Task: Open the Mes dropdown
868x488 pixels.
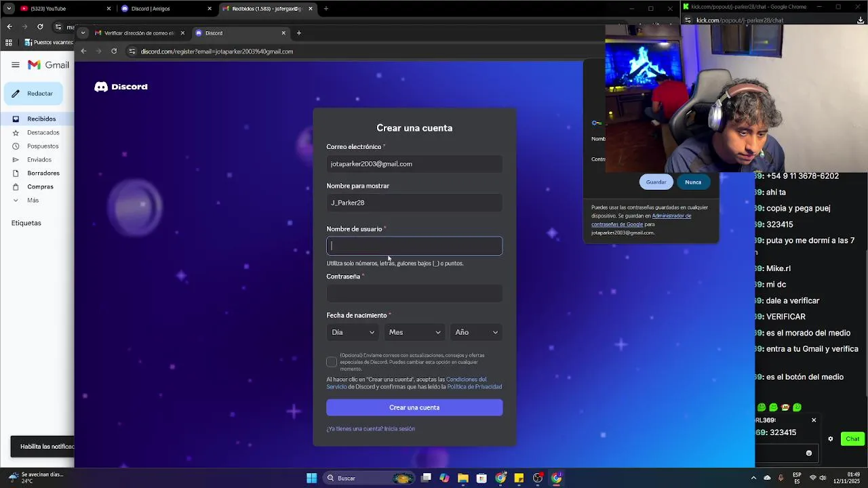Action: (x=414, y=332)
